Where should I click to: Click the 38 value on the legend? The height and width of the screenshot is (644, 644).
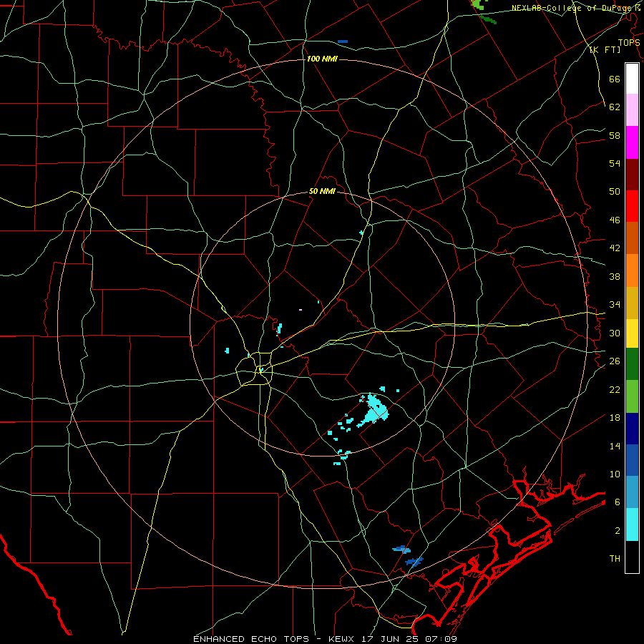coord(615,276)
